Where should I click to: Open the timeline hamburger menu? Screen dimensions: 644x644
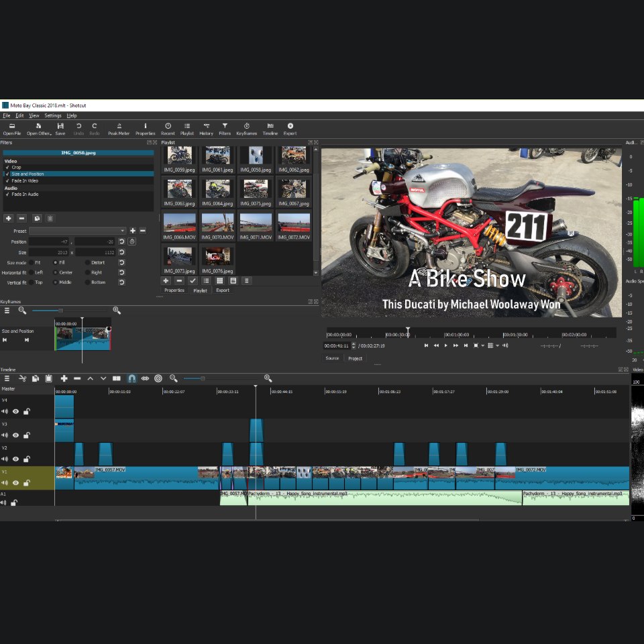click(7, 378)
